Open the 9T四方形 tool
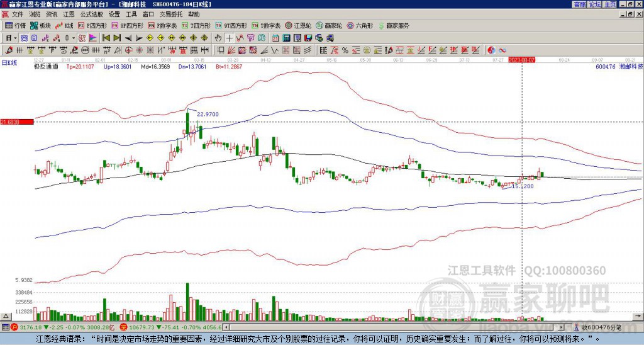The height and width of the screenshot is (345, 644). coord(231,25)
